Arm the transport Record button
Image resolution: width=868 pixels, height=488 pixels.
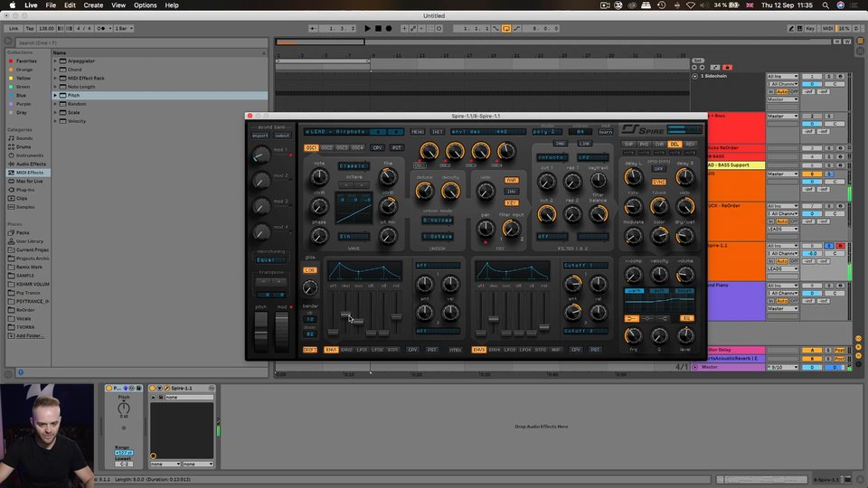(389, 28)
